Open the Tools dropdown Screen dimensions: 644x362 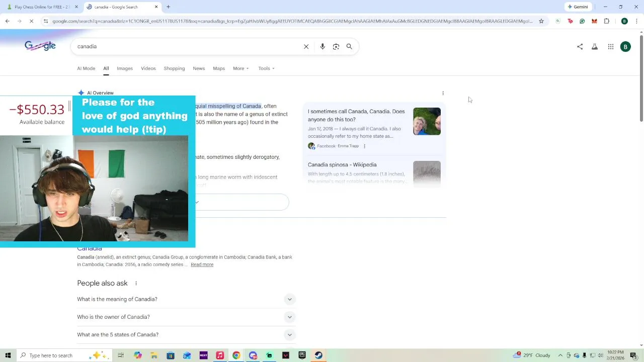point(266,68)
